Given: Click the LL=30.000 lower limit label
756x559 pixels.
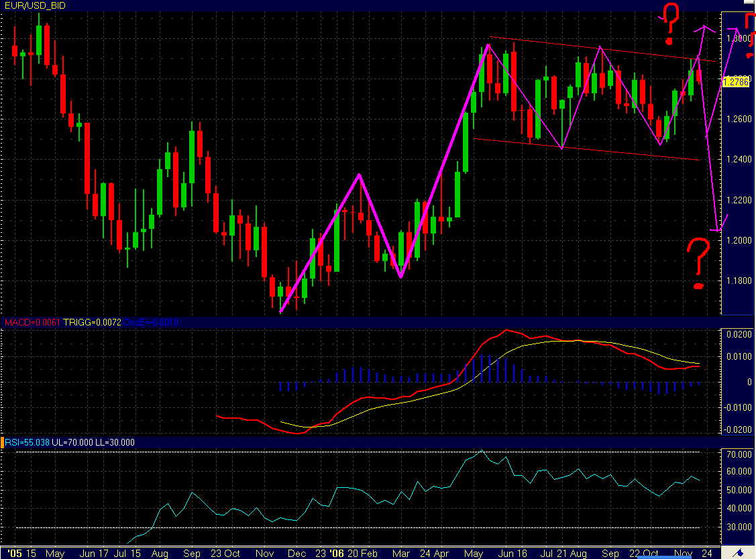Looking at the screenshot, I should click(x=115, y=442).
